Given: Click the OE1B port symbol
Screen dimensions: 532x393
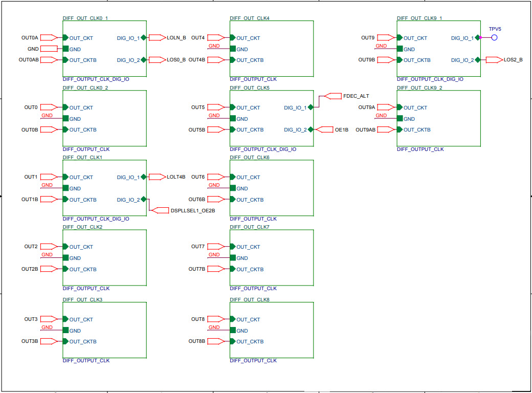Looking at the screenshot, I should coord(324,129).
